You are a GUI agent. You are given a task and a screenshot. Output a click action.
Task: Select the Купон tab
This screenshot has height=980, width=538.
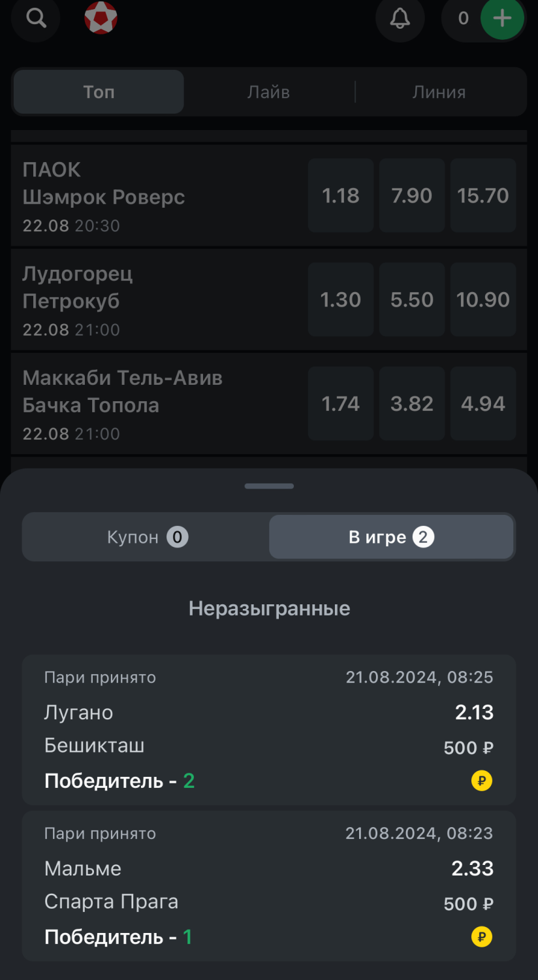[146, 537]
